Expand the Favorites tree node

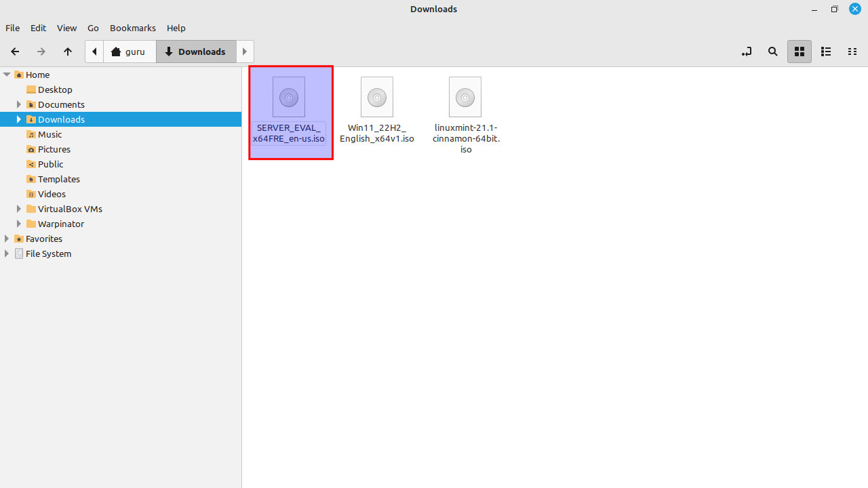click(7, 239)
